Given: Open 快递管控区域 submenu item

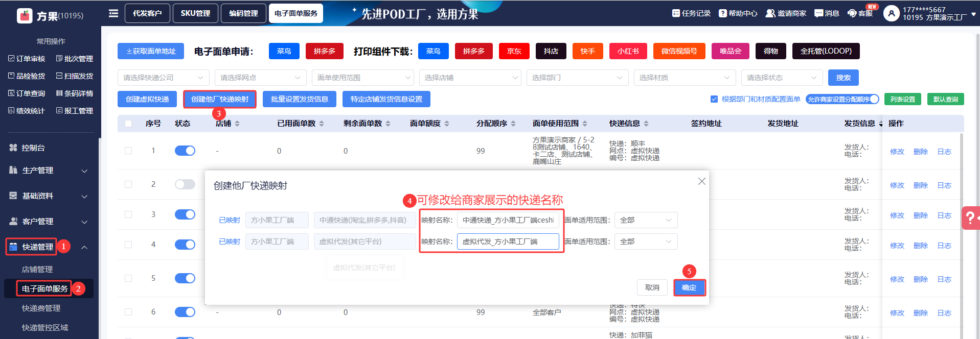Looking at the screenshot, I should [45, 328].
